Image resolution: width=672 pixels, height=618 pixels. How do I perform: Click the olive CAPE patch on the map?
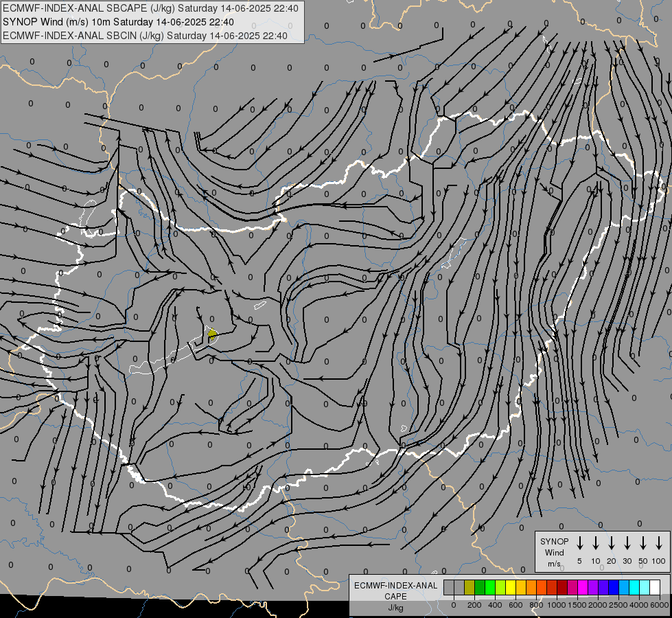[212, 334]
